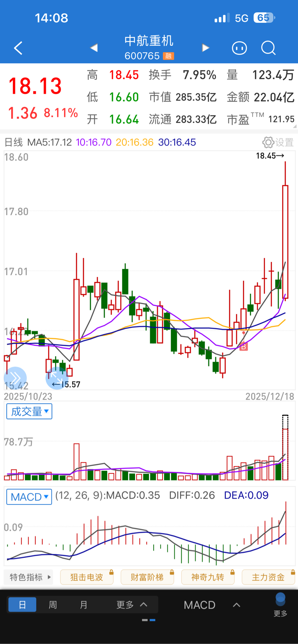Tap the 流通 value 283.33亿
This screenshot has height=644, width=298.
click(x=196, y=119)
